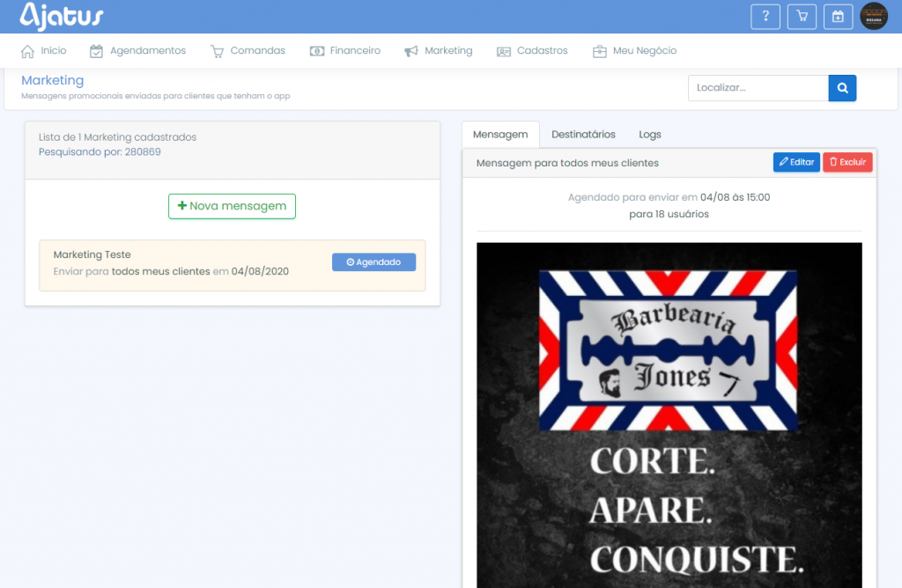Open the user profile avatar
The width and height of the screenshot is (902, 588).
(874, 16)
